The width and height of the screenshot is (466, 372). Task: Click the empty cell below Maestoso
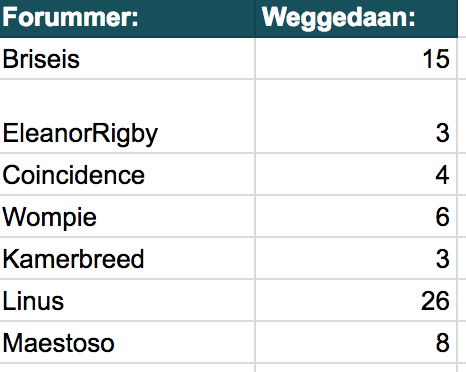[127, 368]
